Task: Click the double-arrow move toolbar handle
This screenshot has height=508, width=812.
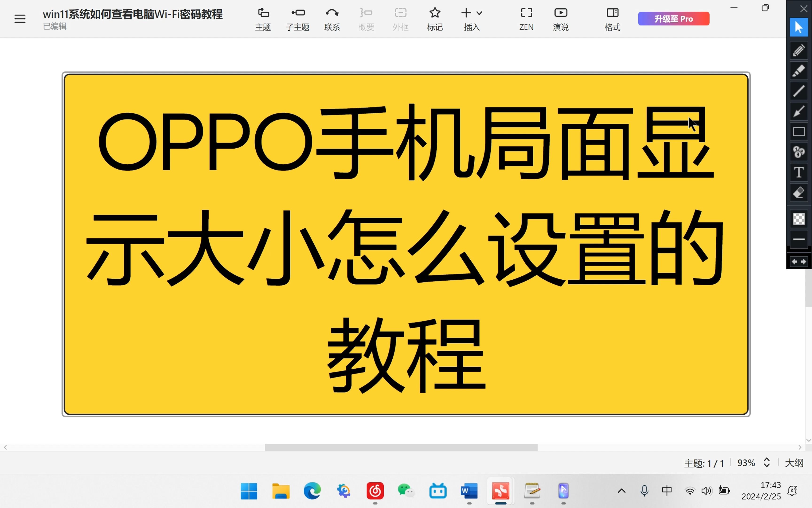Action: 799,262
